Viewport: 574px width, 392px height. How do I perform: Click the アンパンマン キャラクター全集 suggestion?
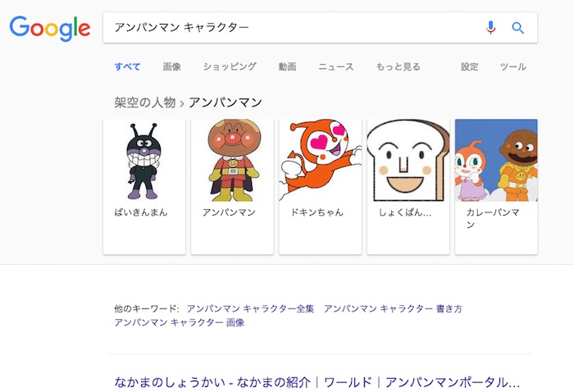tap(250, 308)
